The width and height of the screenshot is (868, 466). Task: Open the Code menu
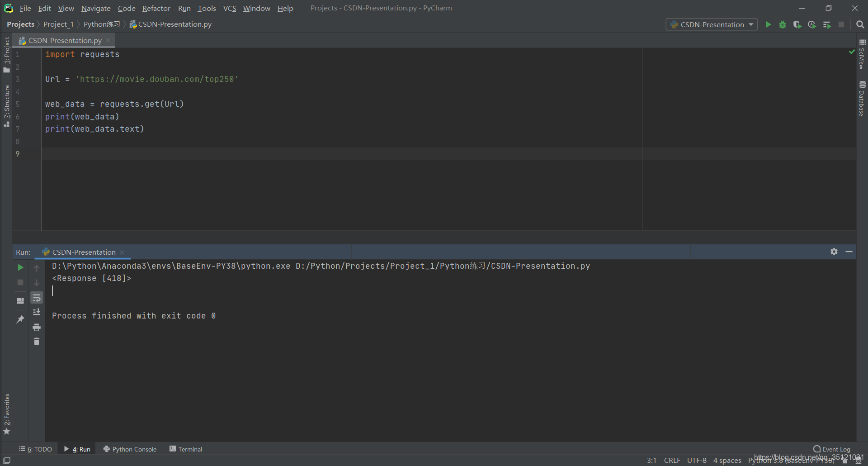coord(127,8)
